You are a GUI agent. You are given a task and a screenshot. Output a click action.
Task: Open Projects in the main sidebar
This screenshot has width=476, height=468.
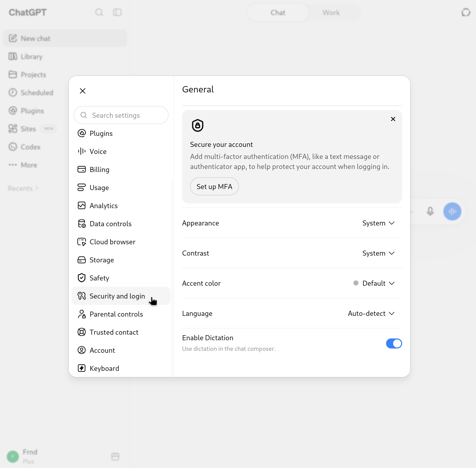[x=65, y=75]
